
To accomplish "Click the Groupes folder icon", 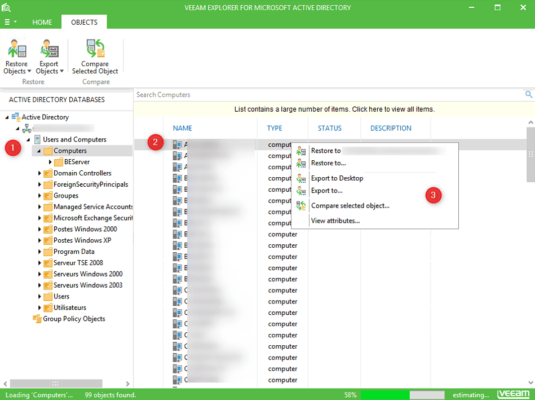I will pyautogui.click(x=48, y=196).
